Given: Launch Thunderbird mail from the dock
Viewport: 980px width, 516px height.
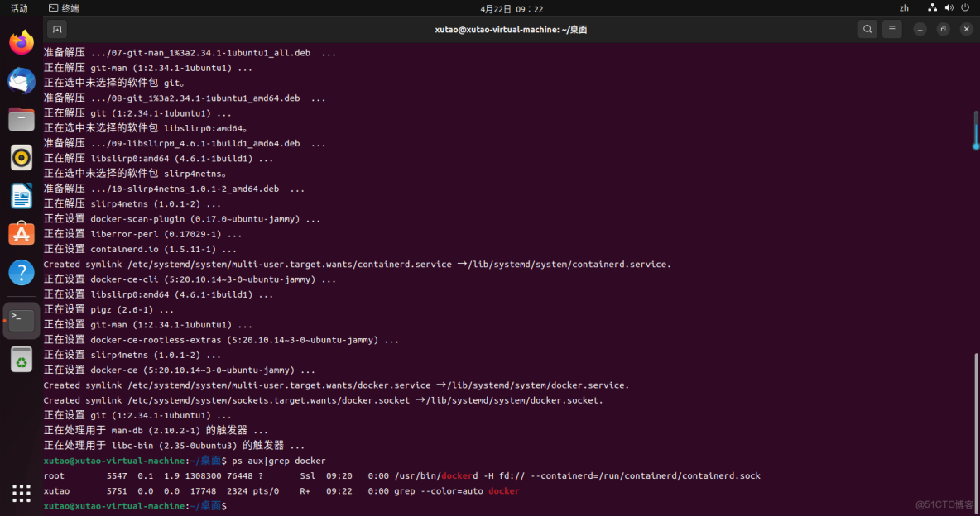Looking at the screenshot, I should point(22,81).
